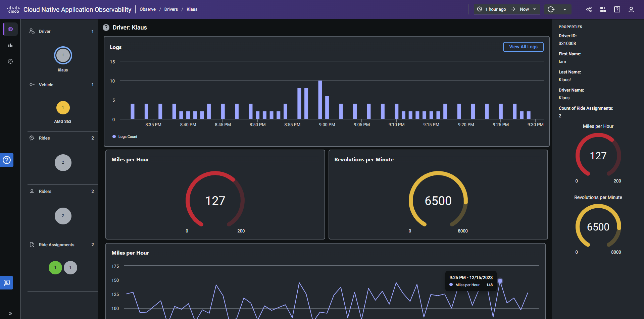The width and height of the screenshot is (644, 319).
Task: Click the refresh icon in header
Action: pos(551,9)
